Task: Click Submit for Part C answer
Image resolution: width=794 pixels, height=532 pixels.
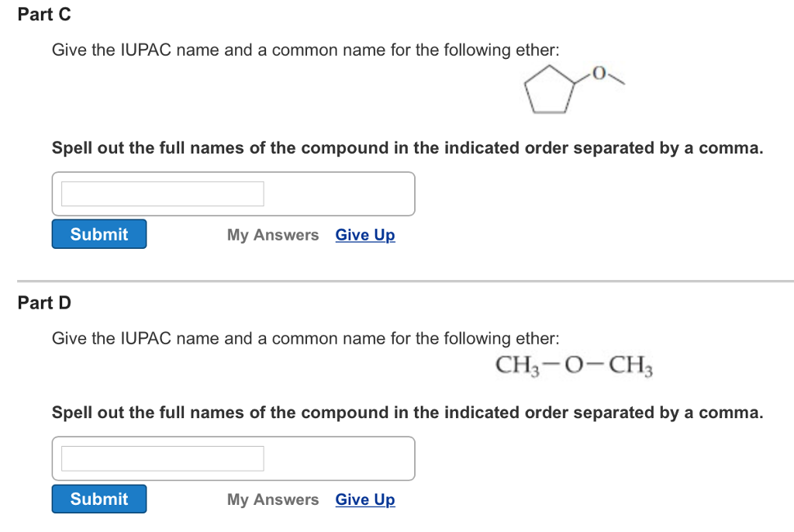Action: (x=98, y=233)
